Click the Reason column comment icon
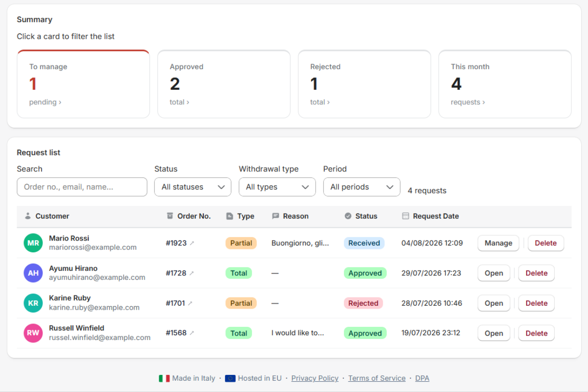The height and width of the screenshot is (392, 588). [275, 216]
